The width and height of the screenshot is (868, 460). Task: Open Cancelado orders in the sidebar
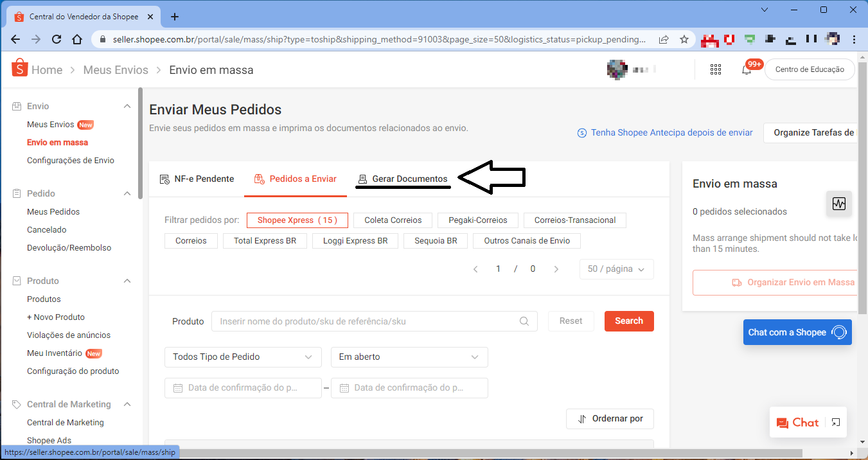pyautogui.click(x=47, y=230)
